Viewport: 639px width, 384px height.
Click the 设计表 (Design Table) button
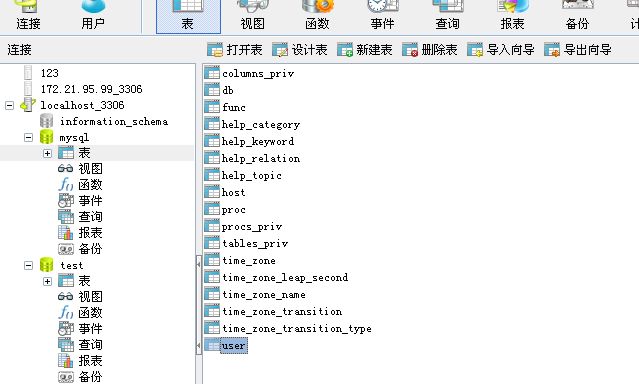click(300, 50)
